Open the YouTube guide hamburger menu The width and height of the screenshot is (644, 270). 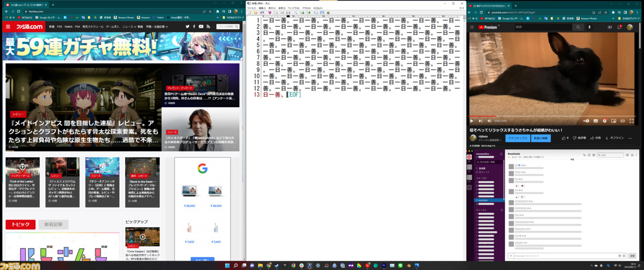coord(472,27)
